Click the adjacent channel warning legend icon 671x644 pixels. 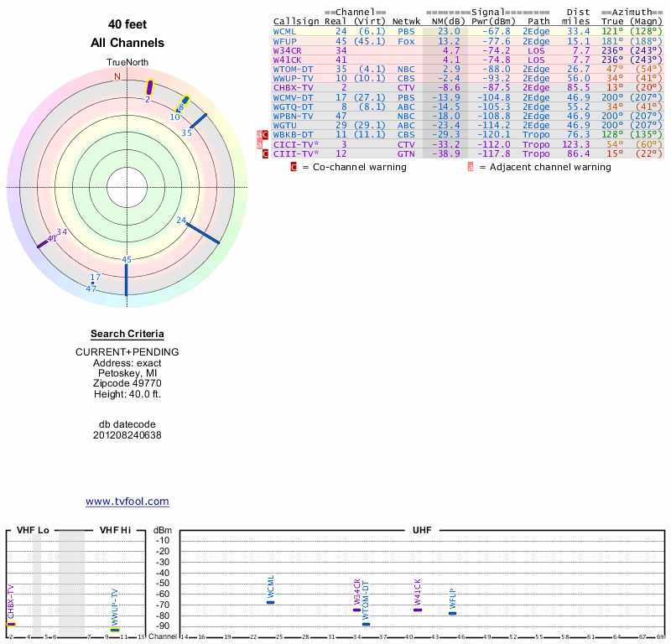(471, 167)
